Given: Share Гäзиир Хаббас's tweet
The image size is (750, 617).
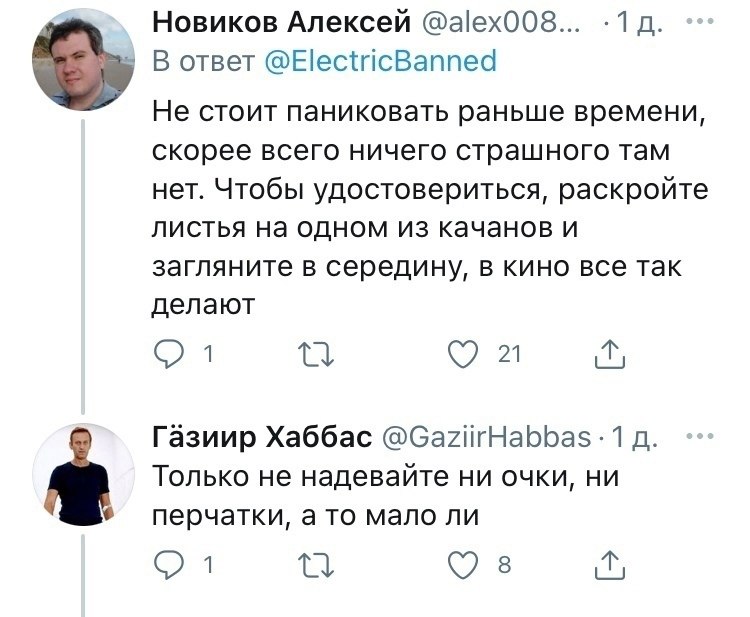Looking at the screenshot, I should [608, 566].
